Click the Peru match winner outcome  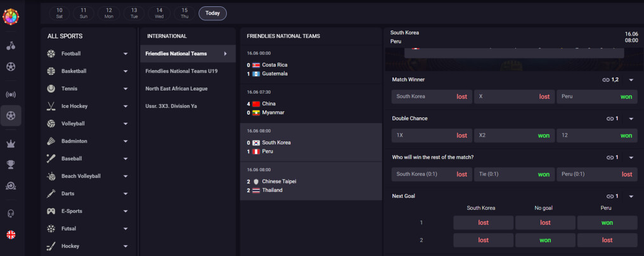(596, 96)
